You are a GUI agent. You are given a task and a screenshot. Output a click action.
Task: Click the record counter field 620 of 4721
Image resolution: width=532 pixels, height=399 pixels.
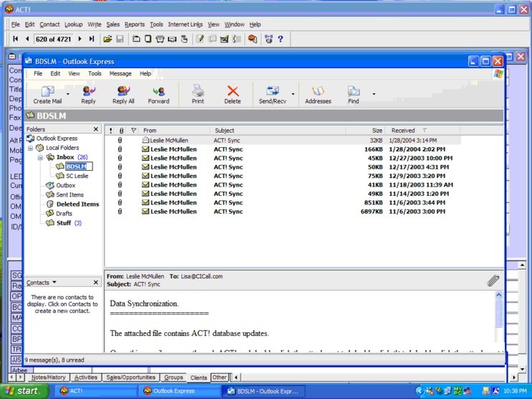pyautogui.click(x=53, y=39)
